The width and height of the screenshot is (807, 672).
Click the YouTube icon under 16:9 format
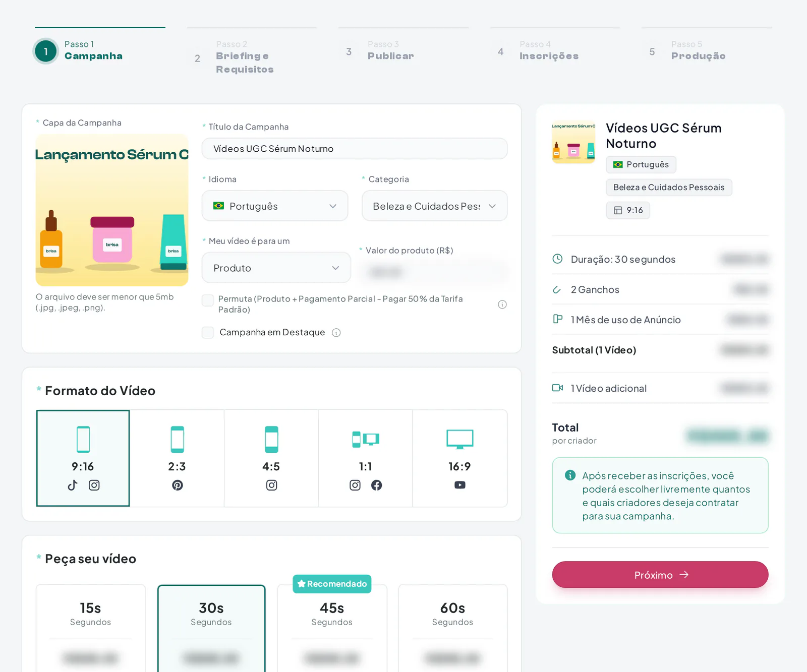(460, 485)
